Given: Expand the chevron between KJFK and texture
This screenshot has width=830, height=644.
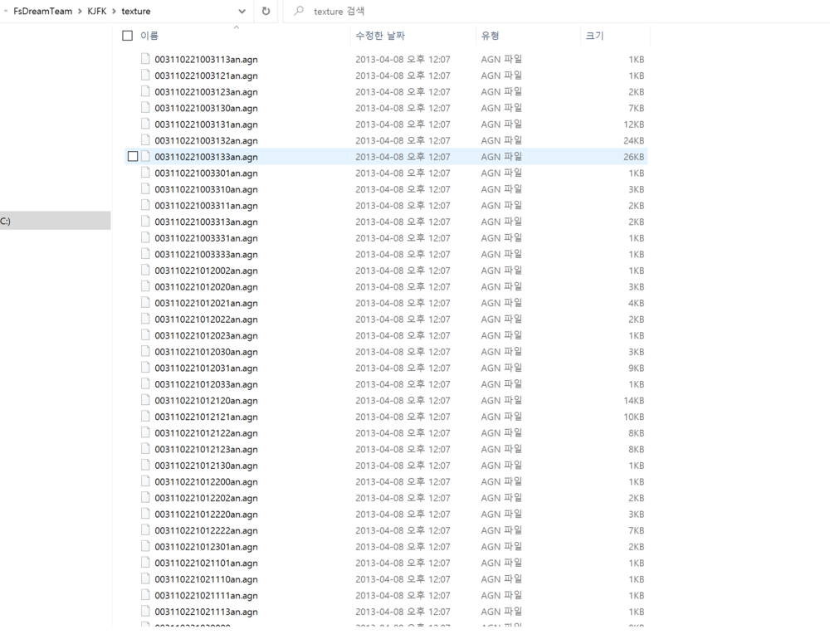Looking at the screenshot, I should coord(115,12).
